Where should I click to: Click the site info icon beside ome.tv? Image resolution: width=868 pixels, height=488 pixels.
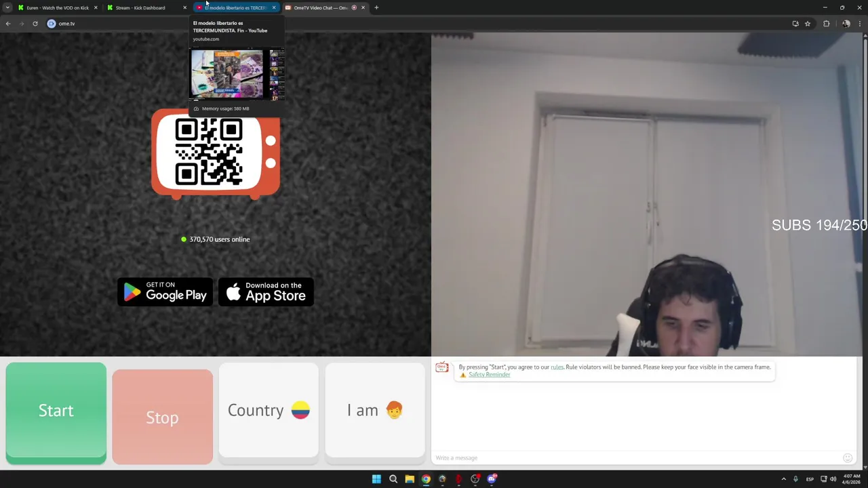[52, 24]
